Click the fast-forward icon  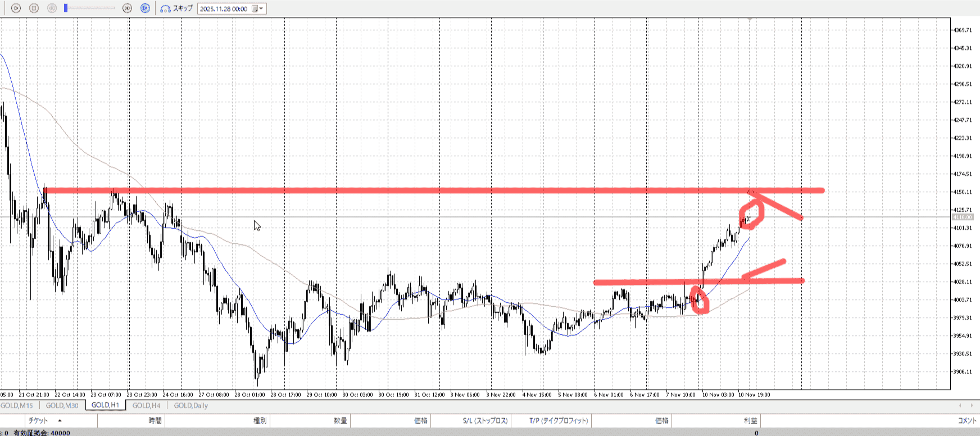pos(128,8)
